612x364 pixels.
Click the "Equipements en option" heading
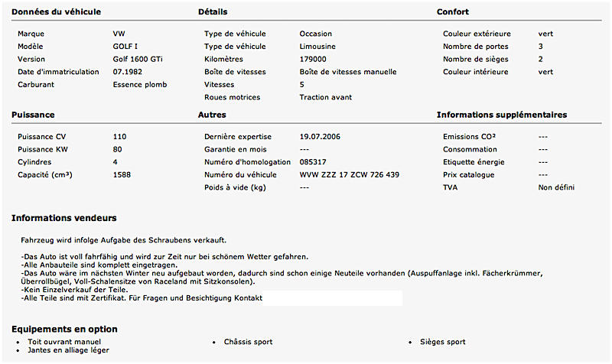[x=65, y=329]
